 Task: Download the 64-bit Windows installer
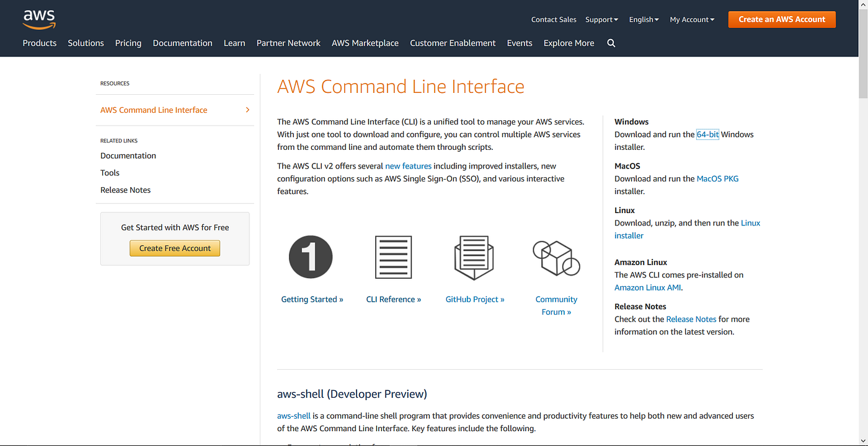707,134
